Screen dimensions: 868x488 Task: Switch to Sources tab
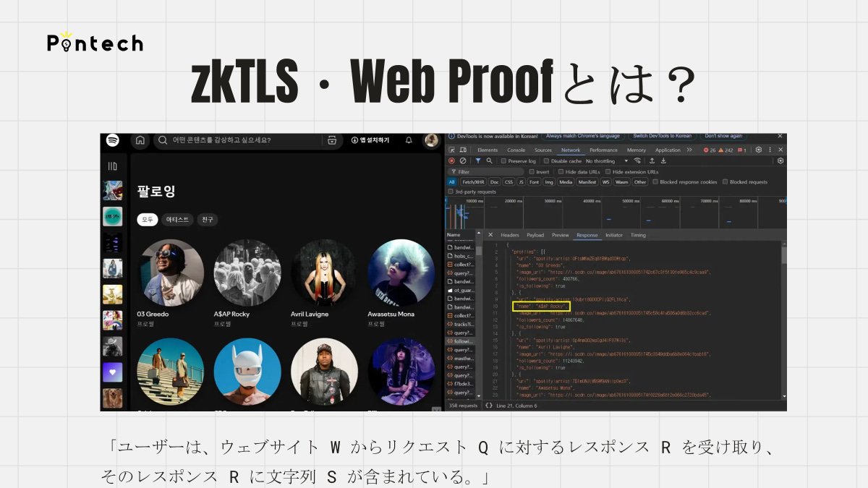tap(543, 150)
